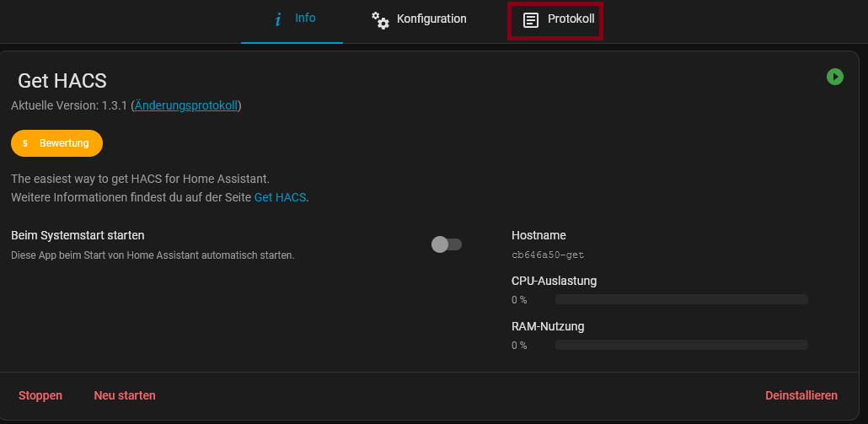Click the number 5 rating circle
This screenshot has height=424, width=868.
25,143
